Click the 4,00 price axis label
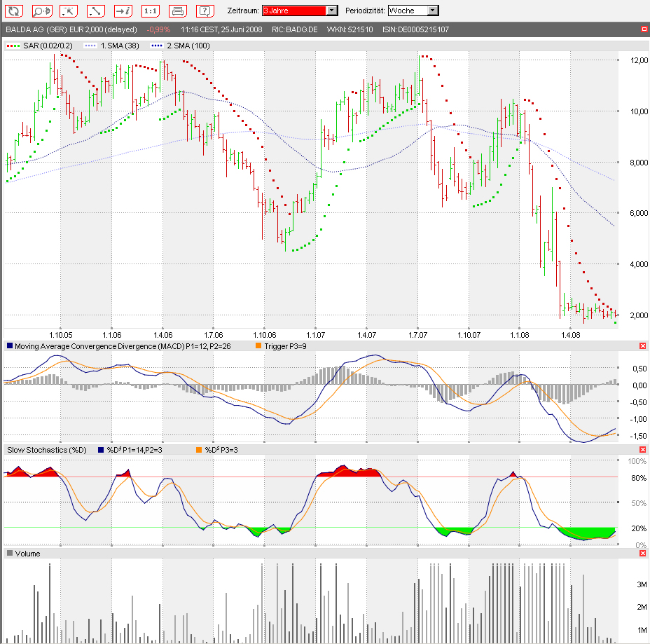Viewport: 650px width, 644px height. pos(639,264)
